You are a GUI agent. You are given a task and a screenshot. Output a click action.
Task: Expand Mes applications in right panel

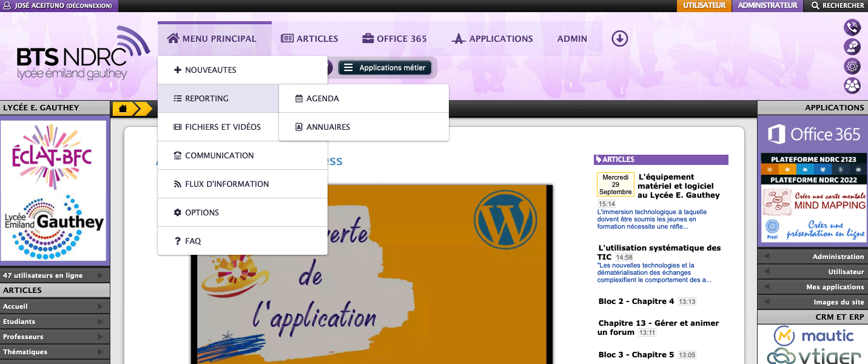[813, 287]
